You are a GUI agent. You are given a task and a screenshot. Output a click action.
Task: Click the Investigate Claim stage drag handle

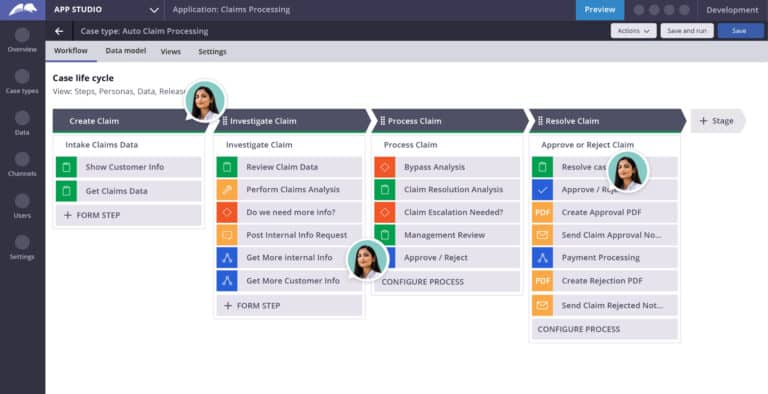tap(225, 121)
